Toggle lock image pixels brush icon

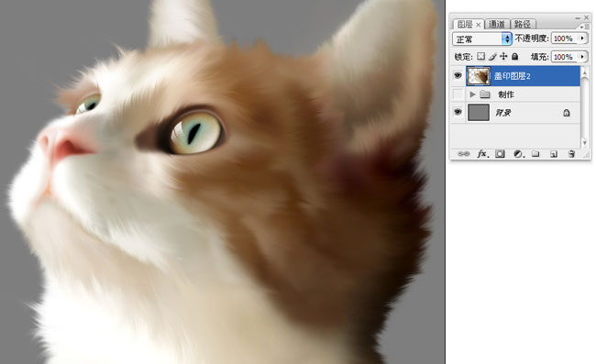[x=492, y=57]
